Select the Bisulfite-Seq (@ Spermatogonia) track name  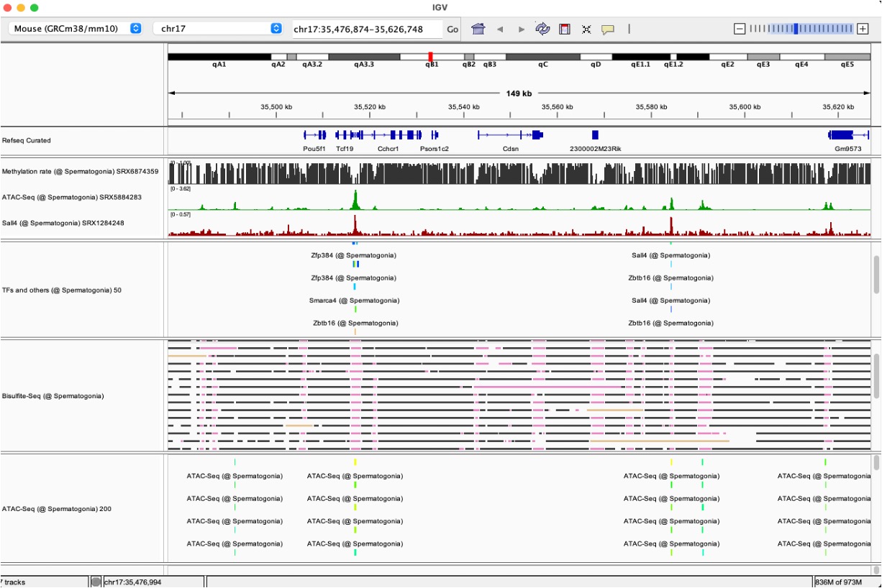tap(53, 396)
